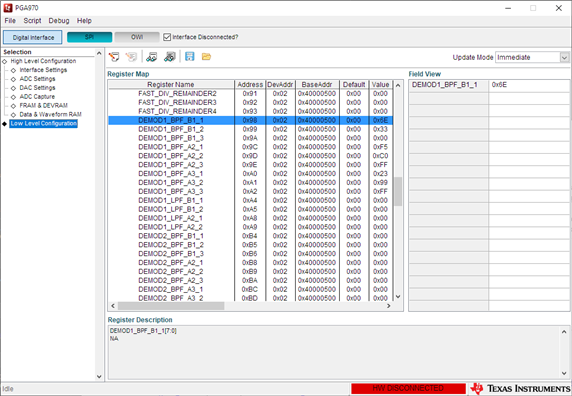Viewport: 572px width, 396px height.
Task: Open the File menu
Action: point(10,21)
